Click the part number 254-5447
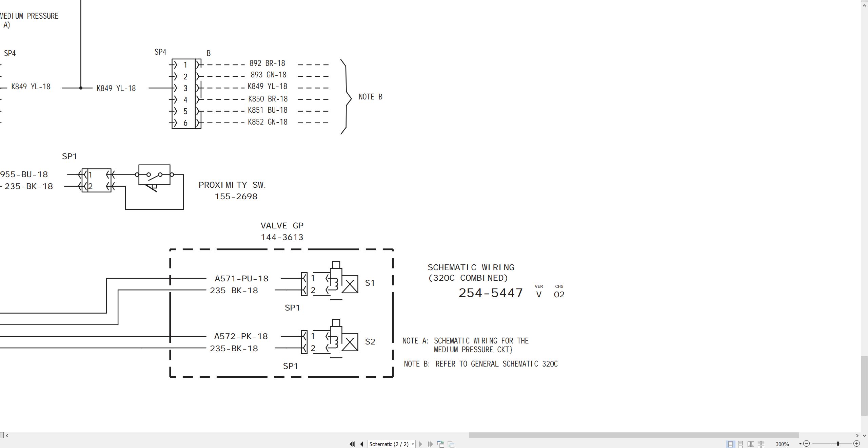This screenshot has height=448, width=868. [491, 293]
